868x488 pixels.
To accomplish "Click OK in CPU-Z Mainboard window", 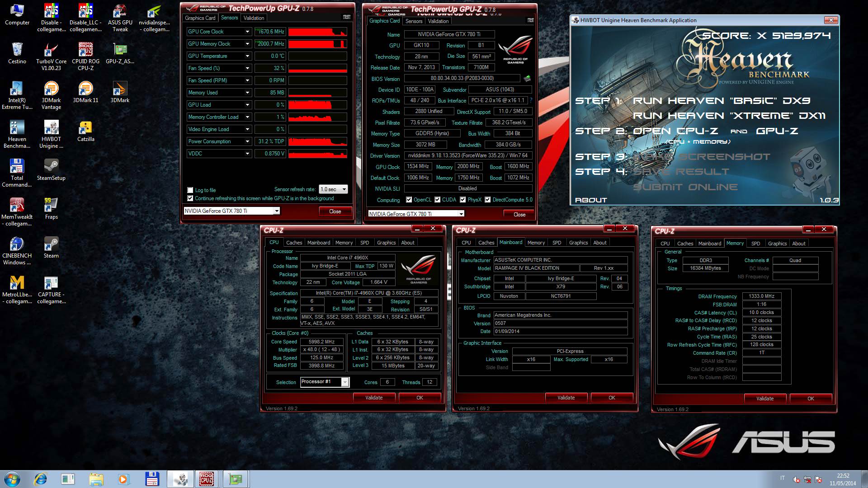I will [x=612, y=398].
